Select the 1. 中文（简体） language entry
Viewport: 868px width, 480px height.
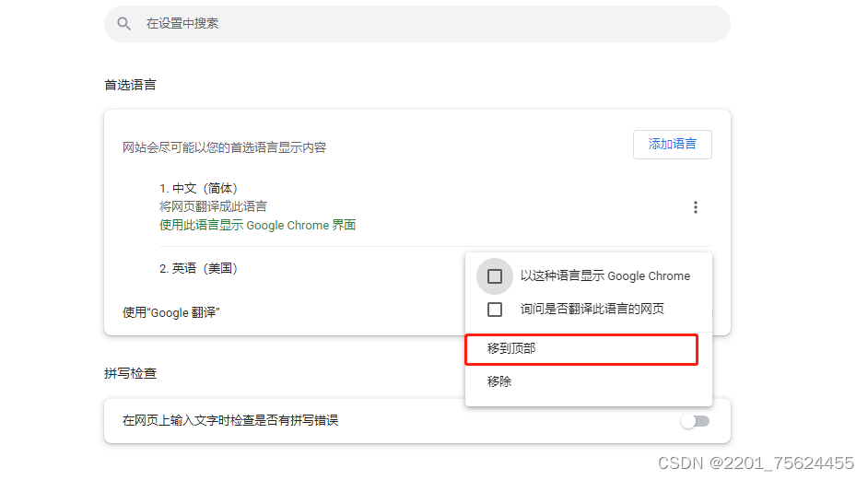[x=198, y=189]
